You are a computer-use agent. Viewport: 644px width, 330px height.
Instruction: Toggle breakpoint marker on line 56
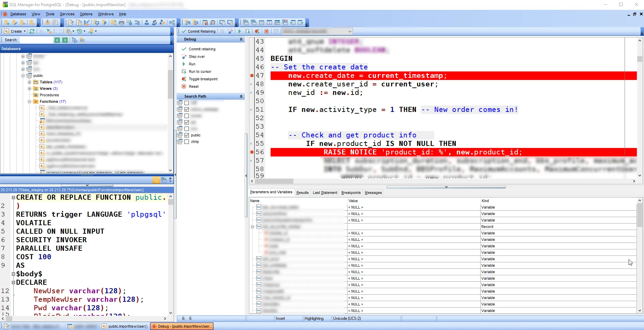(x=252, y=152)
